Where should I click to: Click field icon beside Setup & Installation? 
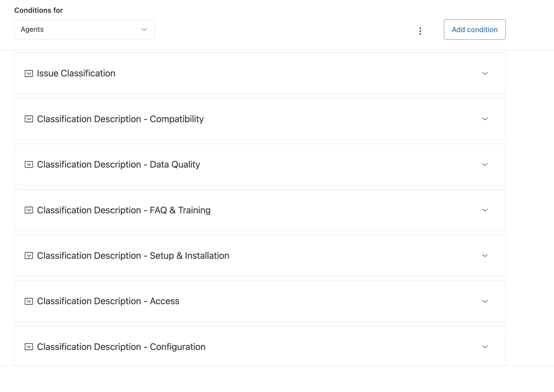(x=29, y=256)
